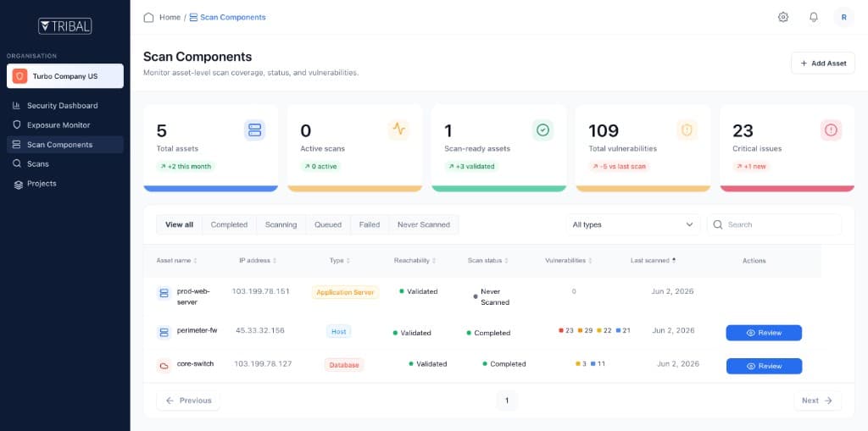Select page 1 in pagination
The height and width of the screenshot is (431, 868).
coord(507,401)
